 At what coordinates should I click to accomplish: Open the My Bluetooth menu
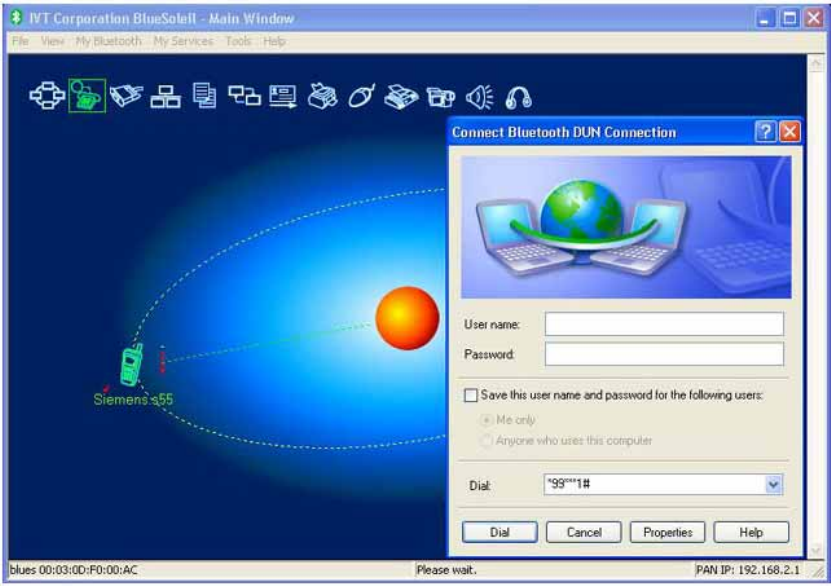tap(109, 41)
